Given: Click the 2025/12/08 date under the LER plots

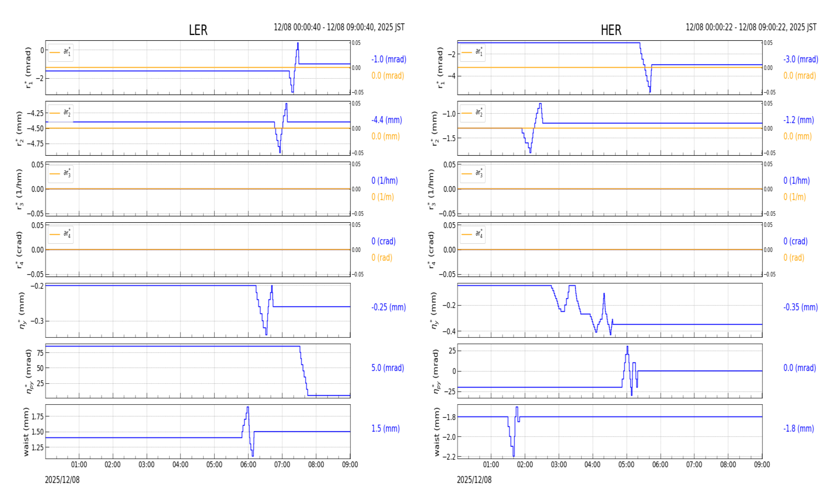Looking at the screenshot, I should click(62, 480).
